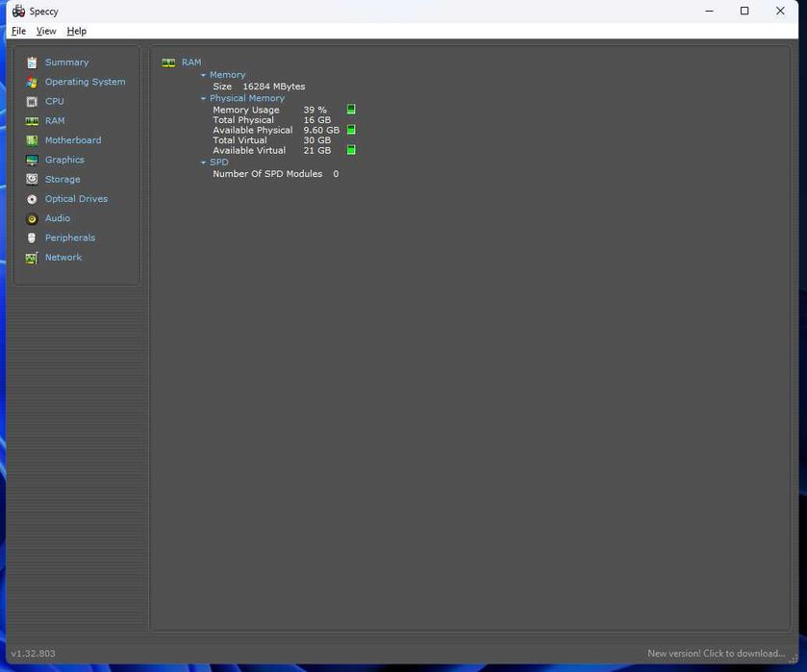Collapse the Memory section
Screen dimensions: 807x672
[x=203, y=75]
